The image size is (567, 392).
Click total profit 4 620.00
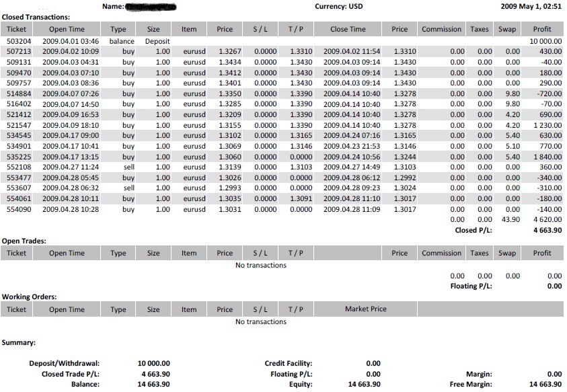(x=547, y=219)
